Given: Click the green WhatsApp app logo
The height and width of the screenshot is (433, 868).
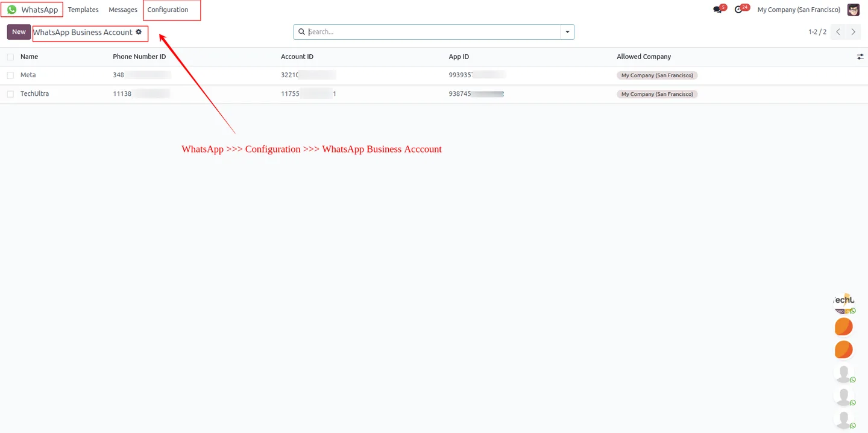Looking at the screenshot, I should (x=11, y=10).
